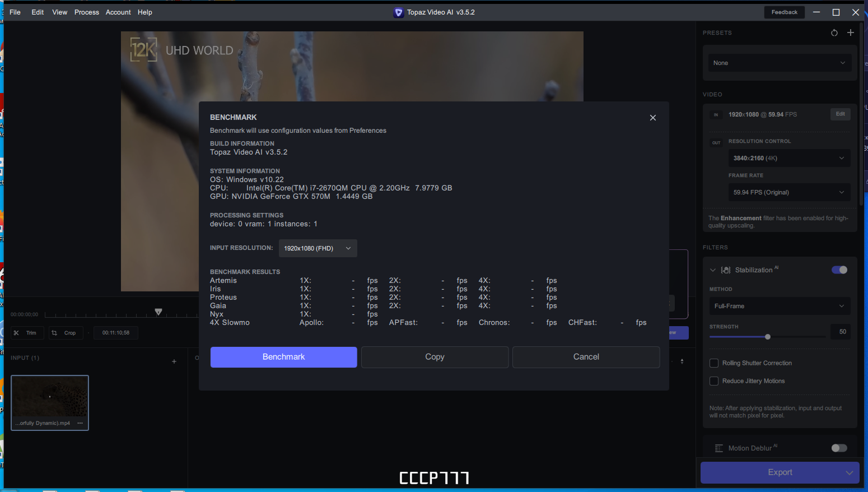Click the Proteus benchmark row

pyautogui.click(x=384, y=298)
